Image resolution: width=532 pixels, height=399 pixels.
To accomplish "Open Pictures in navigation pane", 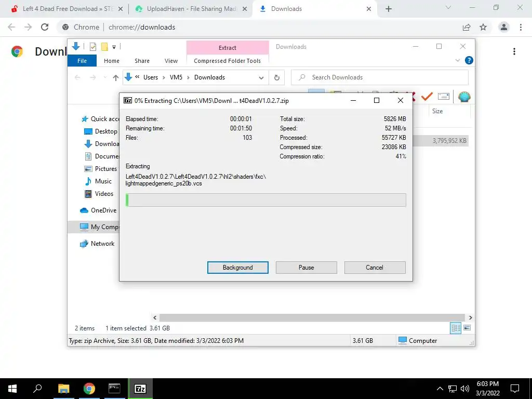I will [100, 169].
